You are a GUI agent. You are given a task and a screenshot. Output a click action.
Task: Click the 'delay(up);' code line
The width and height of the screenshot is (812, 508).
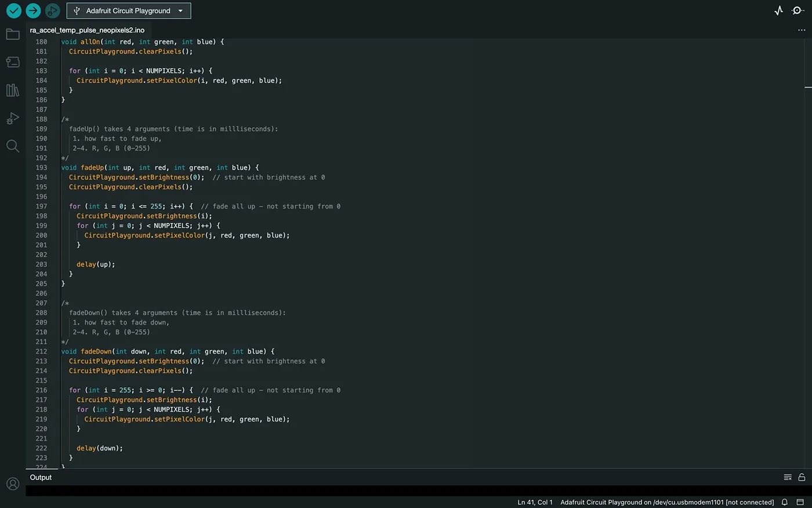96,264
